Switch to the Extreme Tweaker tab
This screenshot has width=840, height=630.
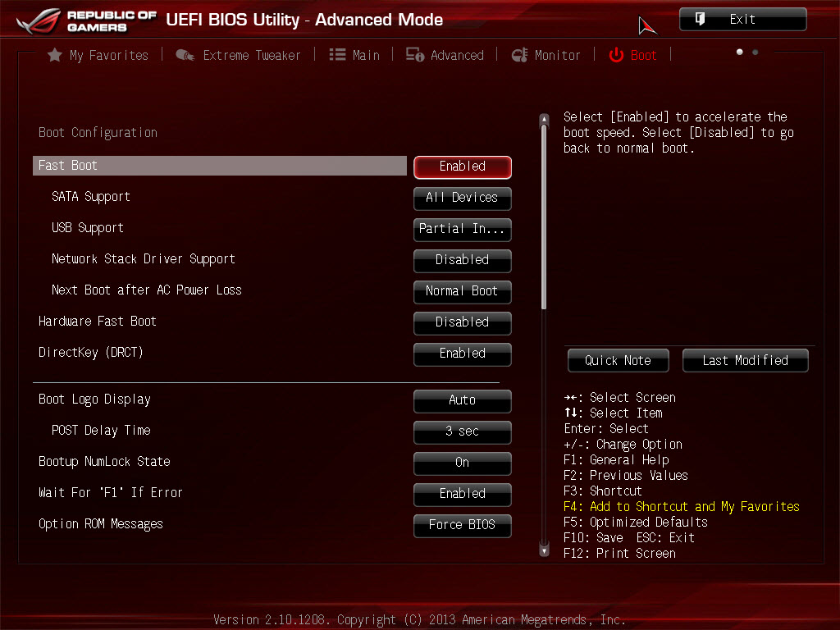(x=252, y=55)
